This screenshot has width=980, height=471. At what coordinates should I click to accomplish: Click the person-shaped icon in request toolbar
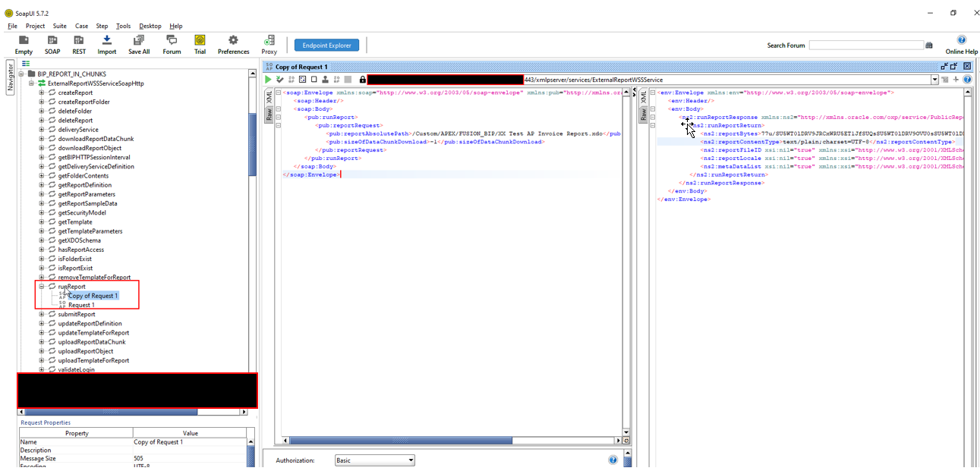click(325, 80)
